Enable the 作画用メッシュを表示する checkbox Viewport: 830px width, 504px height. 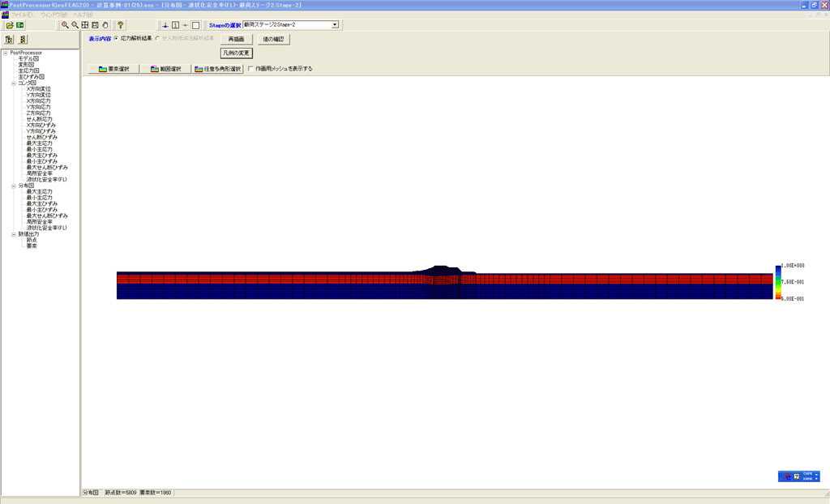click(x=250, y=69)
